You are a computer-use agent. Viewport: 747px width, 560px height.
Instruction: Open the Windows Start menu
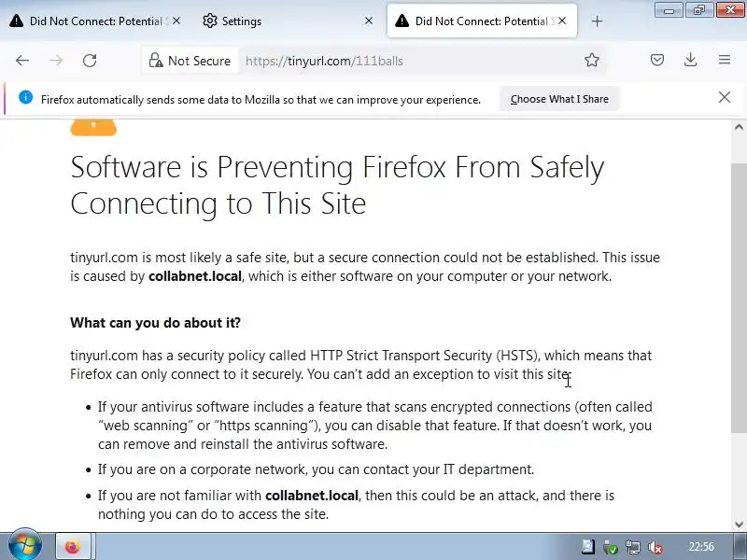24,546
